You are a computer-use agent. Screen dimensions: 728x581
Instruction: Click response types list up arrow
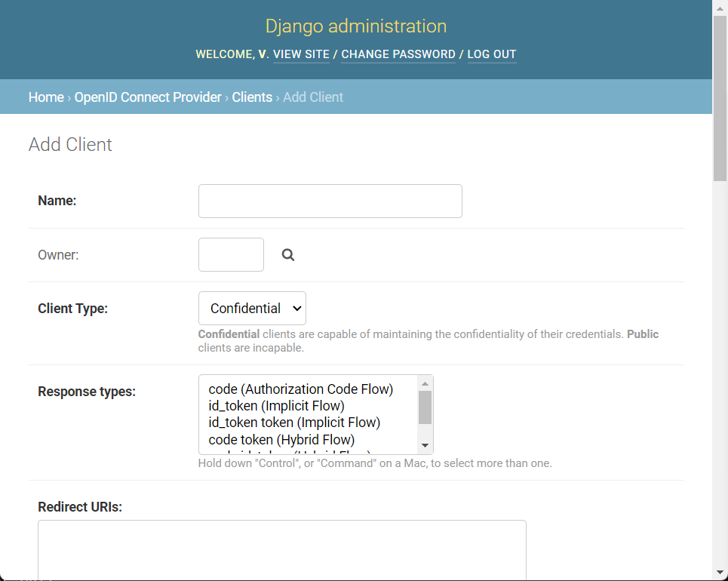click(x=425, y=383)
